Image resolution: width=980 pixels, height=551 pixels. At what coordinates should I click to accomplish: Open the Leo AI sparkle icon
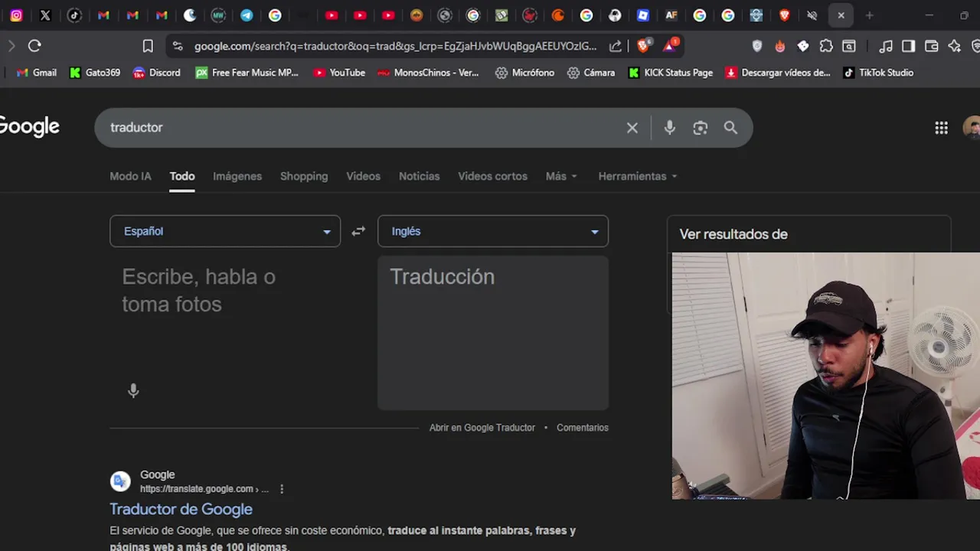[954, 46]
